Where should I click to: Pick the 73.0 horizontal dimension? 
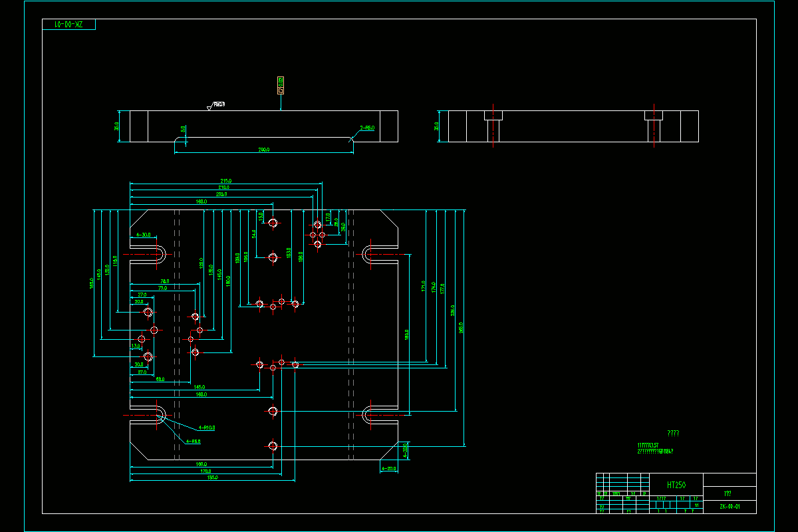[x=162, y=288]
